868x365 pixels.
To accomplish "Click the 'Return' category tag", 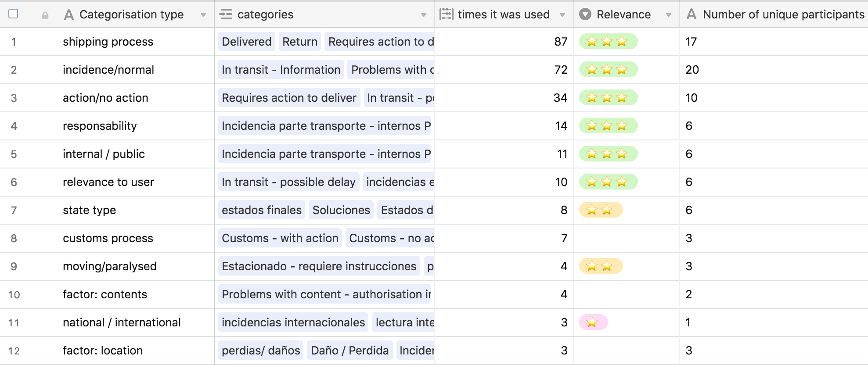I will 300,42.
